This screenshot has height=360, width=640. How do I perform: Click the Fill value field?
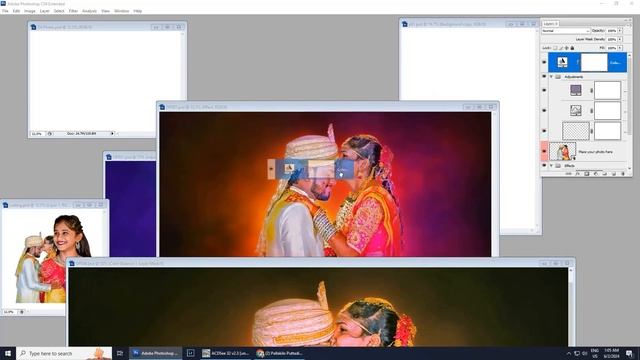(612, 48)
